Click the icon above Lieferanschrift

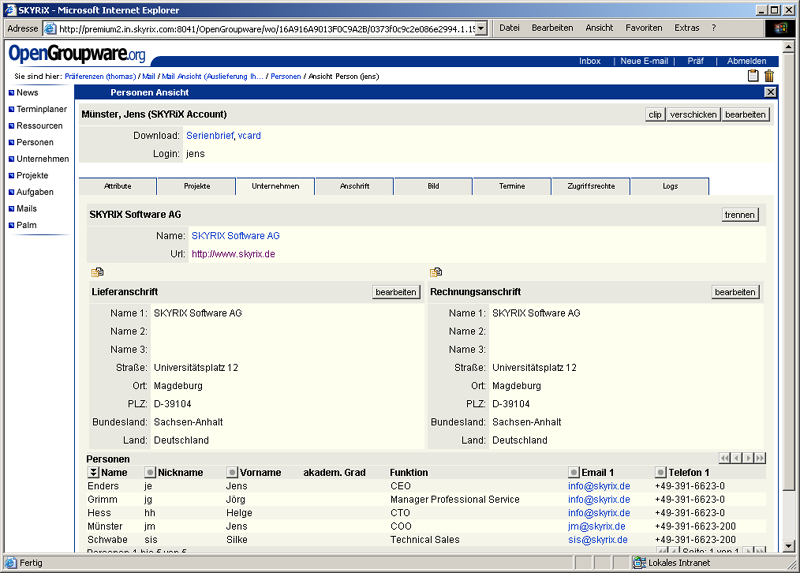97,272
